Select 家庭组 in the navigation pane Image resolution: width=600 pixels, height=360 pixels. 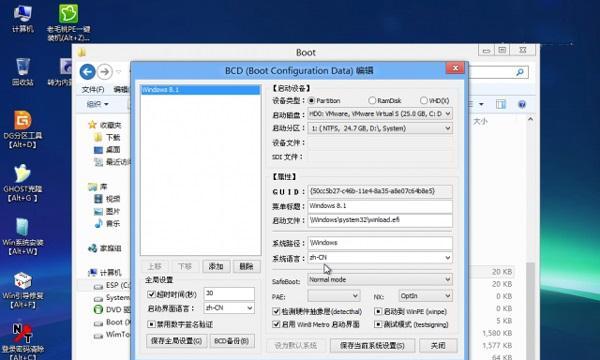[104, 248]
